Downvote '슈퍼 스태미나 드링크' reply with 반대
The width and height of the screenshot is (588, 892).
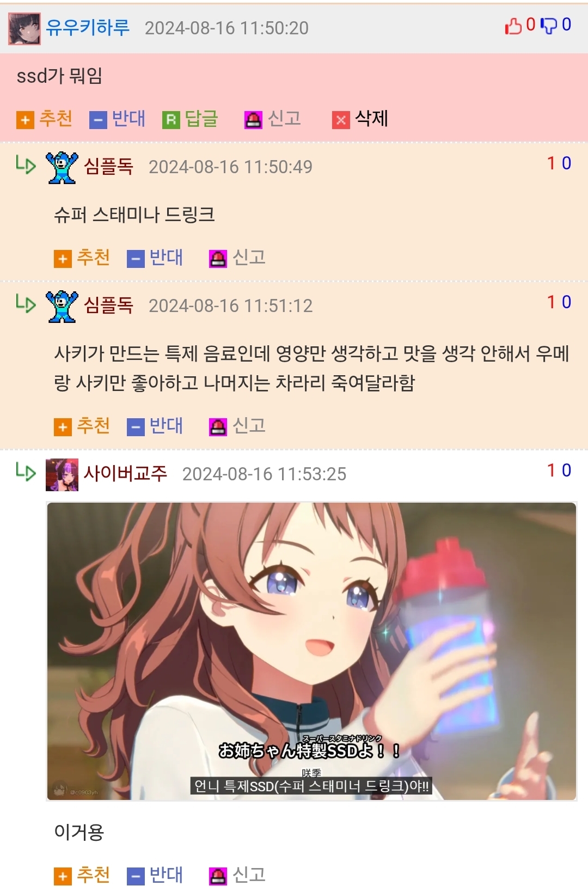tap(155, 258)
